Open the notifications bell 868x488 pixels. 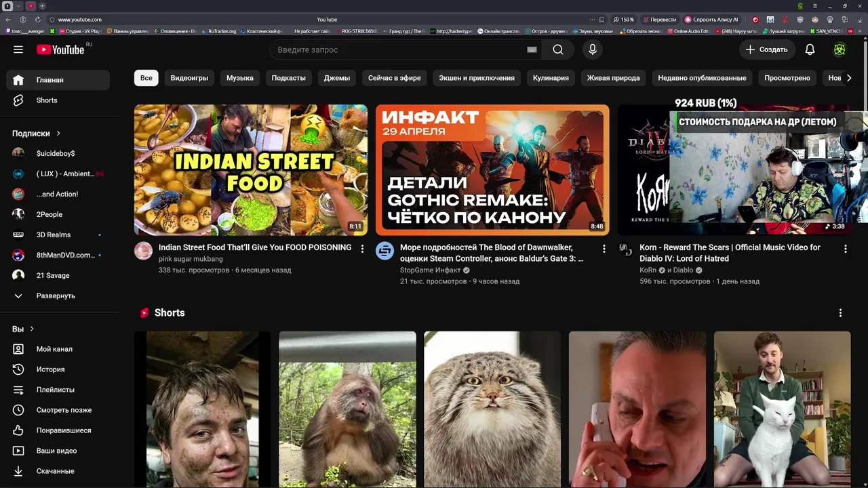[x=810, y=49]
